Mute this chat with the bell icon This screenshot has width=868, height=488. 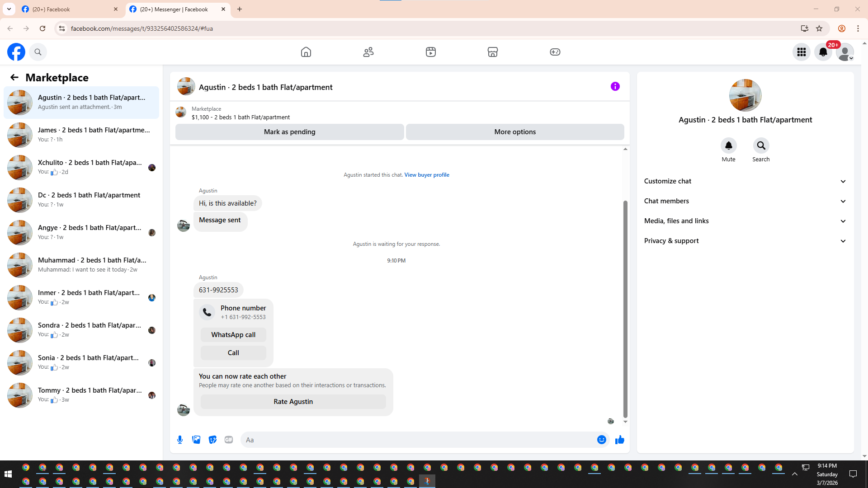pos(729,145)
